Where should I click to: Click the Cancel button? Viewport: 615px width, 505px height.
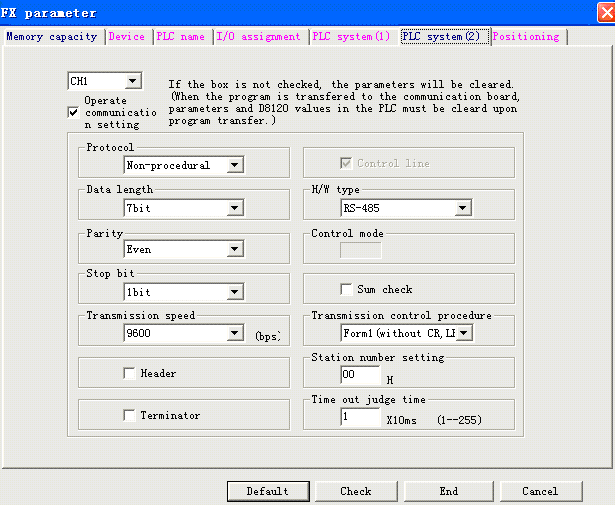[540, 491]
